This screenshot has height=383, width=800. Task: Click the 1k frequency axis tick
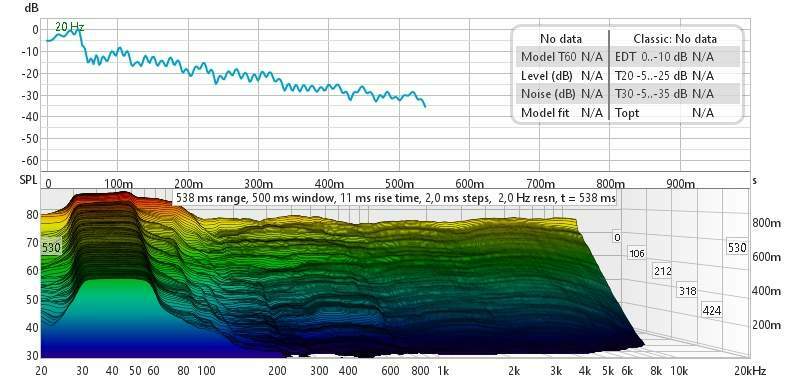tap(442, 371)
